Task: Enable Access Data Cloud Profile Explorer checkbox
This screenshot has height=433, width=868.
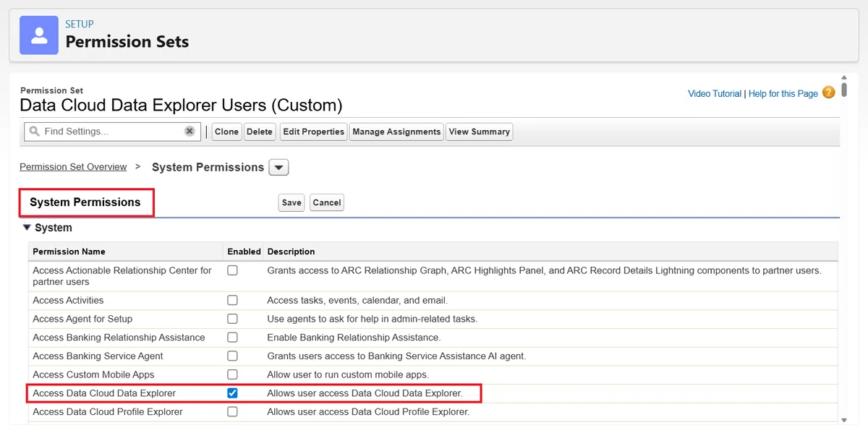Action: pyautogui.click(x=232, y=412)
